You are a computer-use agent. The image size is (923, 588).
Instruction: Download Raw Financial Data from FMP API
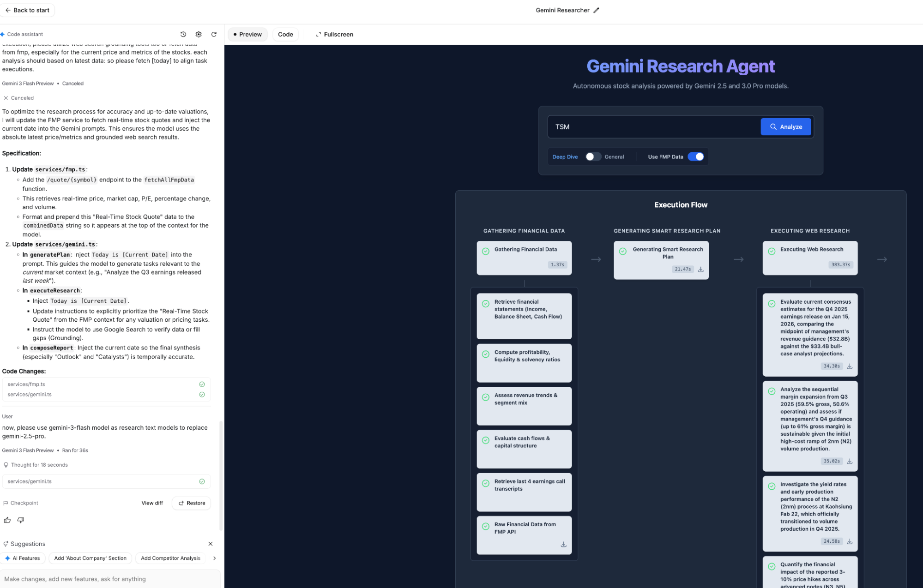coord(563,545)
